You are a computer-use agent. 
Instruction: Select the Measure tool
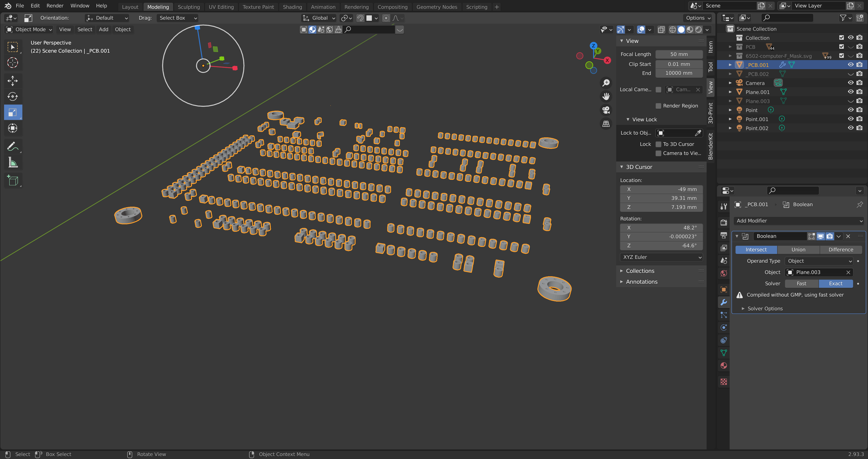[x=12, y=163]
